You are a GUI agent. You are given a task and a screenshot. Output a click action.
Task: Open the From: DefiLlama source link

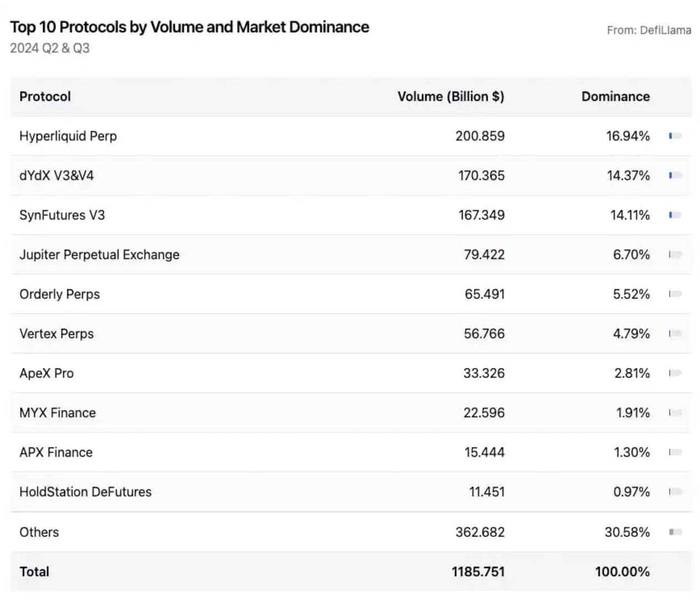point(648,30)
